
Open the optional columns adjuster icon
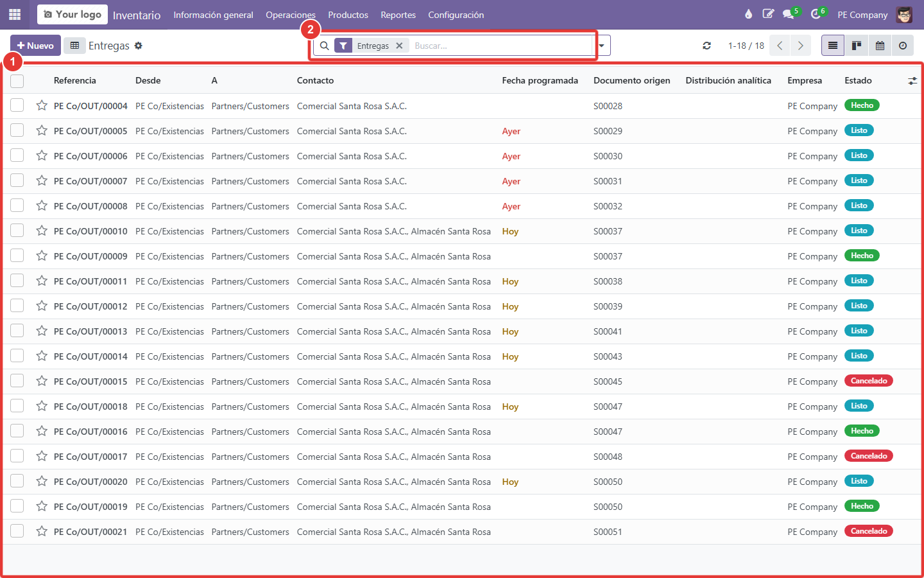[x=912, y=81]
